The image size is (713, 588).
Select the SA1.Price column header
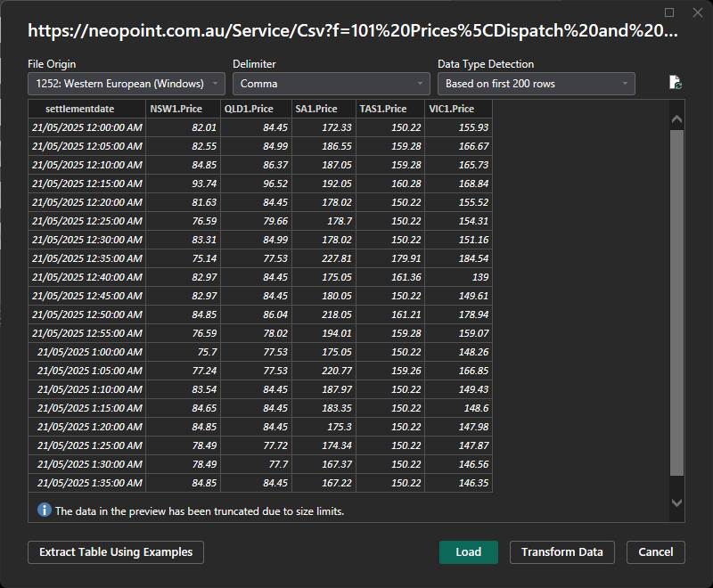tap(324, 109)
